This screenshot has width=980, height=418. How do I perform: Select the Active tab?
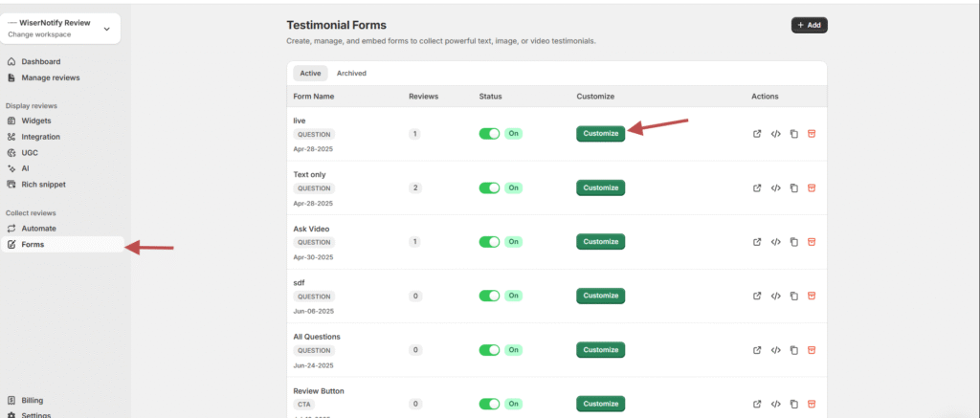pyautogui.click(x=310, y=73)
